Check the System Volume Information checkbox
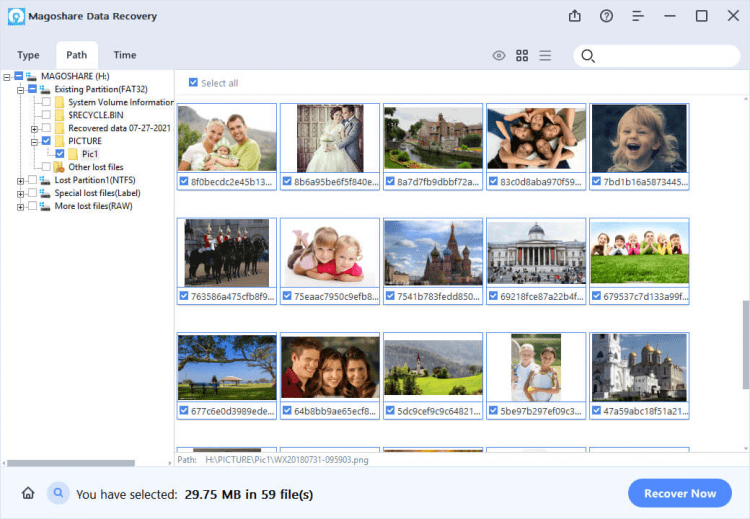Viewport: 750px width, 519px height. click(46, 102)
